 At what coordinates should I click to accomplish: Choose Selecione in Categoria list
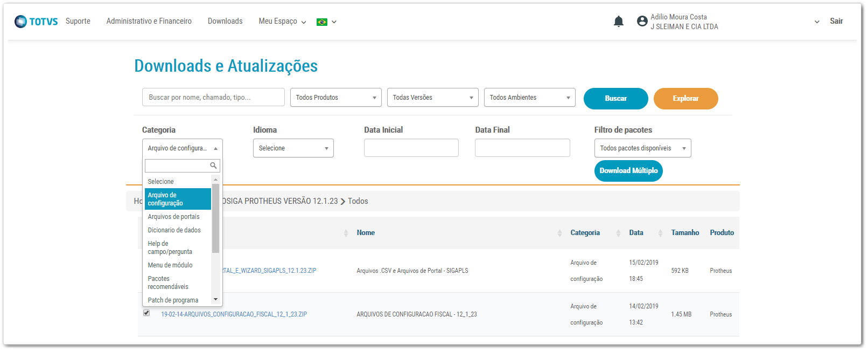pyautogui.click(x=178, y=182)
